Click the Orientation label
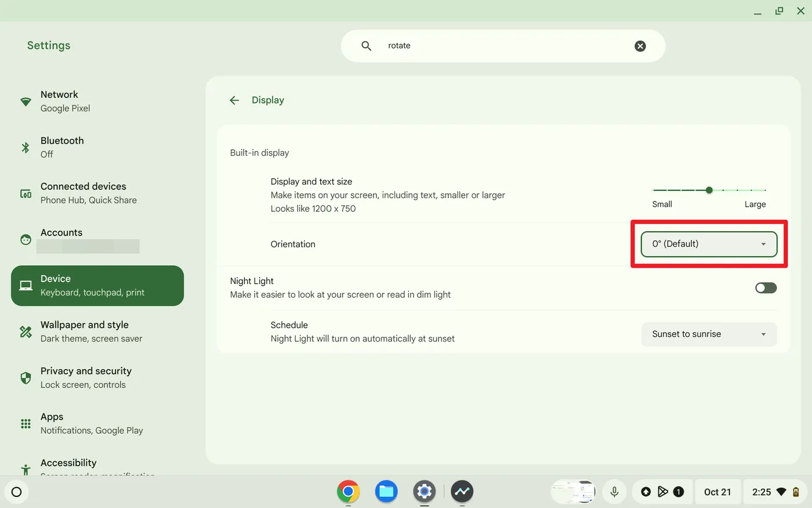This screenshot has height=508, width=812. 293,244
